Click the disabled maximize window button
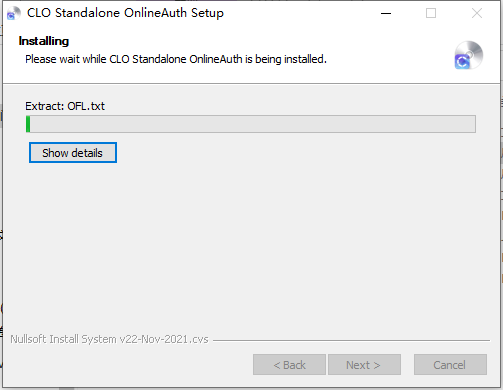503x390 pixels. [431, 13]
